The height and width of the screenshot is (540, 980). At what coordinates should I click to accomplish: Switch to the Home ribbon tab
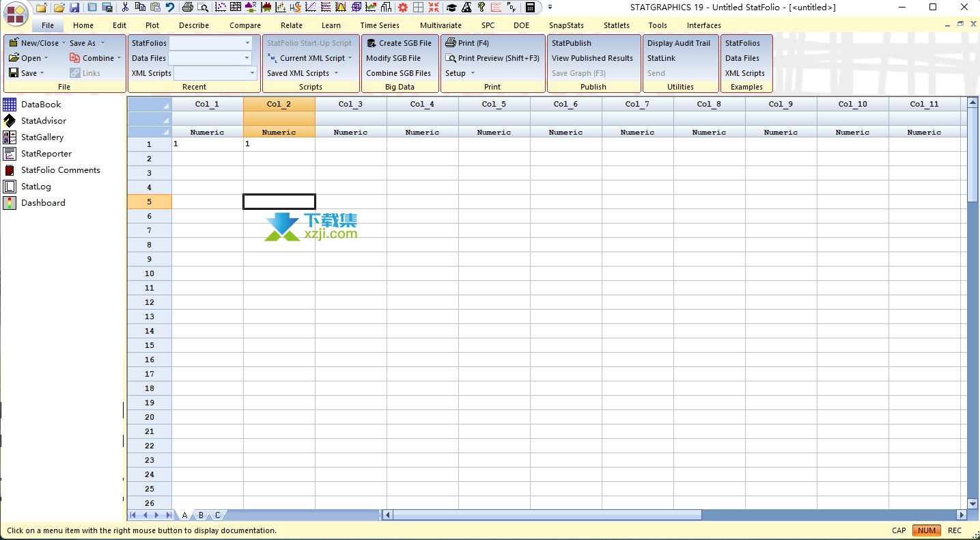click(x=83, y=25)
